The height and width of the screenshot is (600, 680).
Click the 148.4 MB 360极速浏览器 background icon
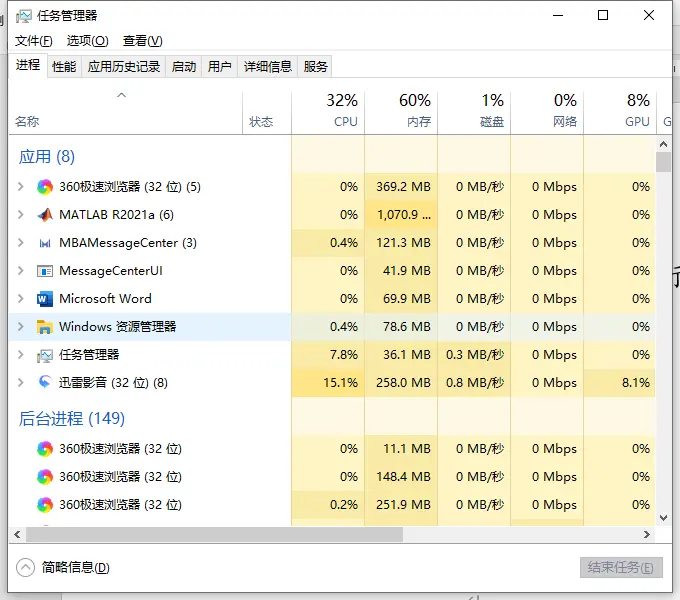tap(45, 477)
